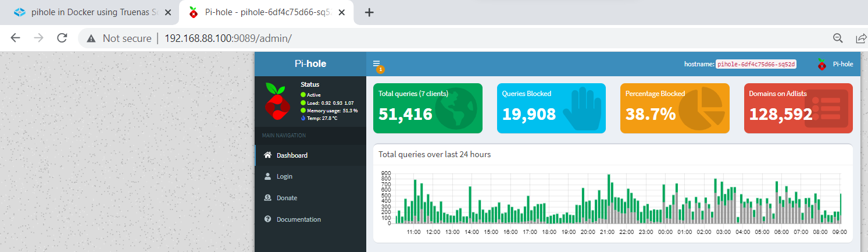The image size is (868, 252).
Task: Click the Documentation question mark icon
Action: 267,219
